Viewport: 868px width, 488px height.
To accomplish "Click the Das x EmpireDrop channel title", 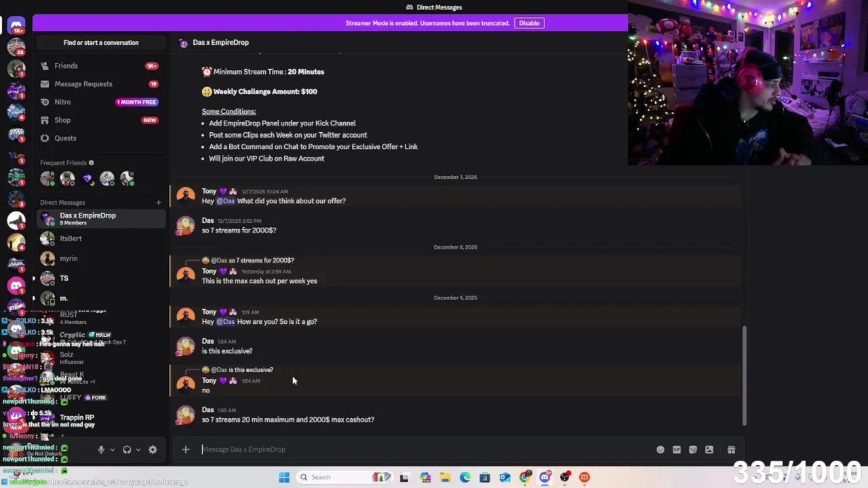I will pyautogui.click(x=220, y=43).
